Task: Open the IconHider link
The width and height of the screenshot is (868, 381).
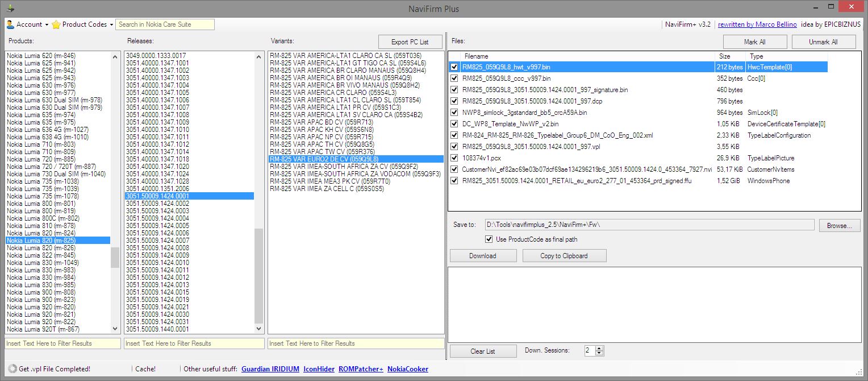Action: [319, 369]
